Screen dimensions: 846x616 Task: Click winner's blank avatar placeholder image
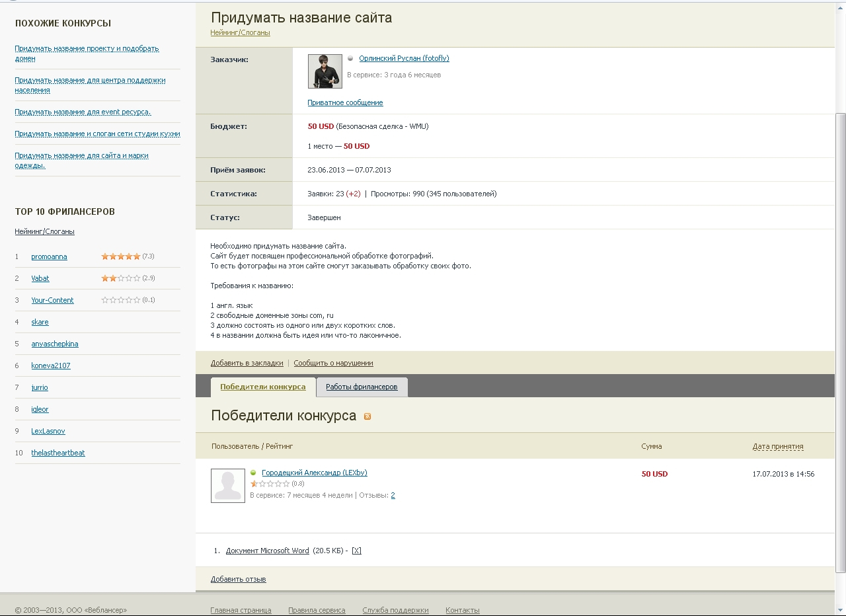click(228, 486)
